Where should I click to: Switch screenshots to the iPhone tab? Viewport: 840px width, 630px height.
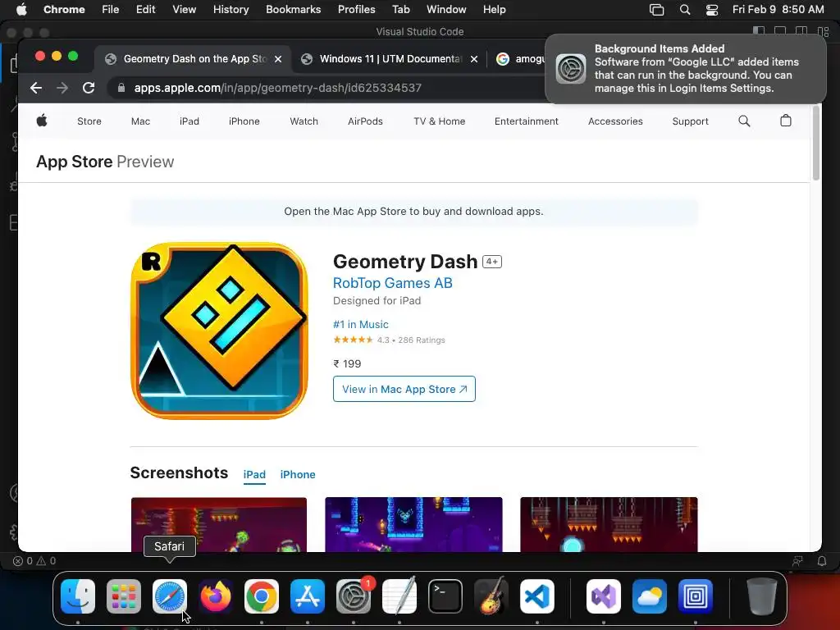point(298,475)
